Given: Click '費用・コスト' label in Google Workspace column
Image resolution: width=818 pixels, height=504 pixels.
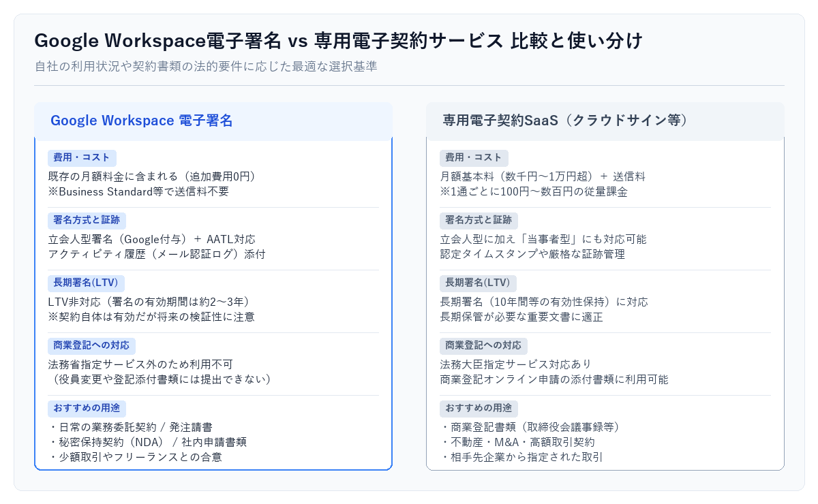Looking at the screenshot, I should (x=82, y=158).
